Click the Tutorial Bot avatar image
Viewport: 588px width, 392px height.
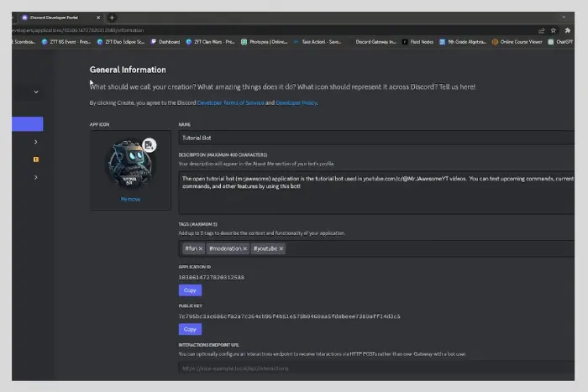tap(129, 165)
